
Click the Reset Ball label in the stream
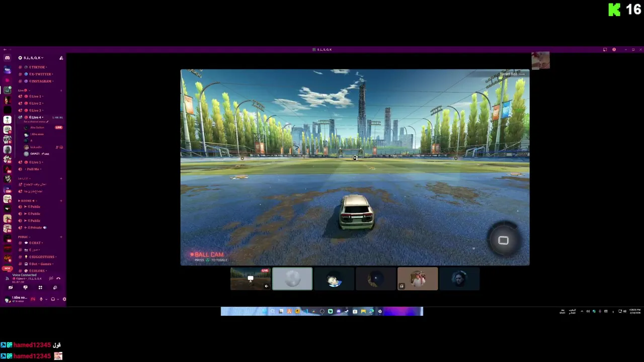click(508, 74)
